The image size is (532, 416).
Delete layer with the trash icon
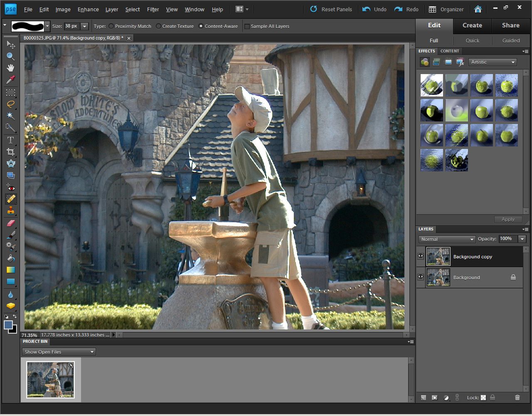click(x=517, y=398)
